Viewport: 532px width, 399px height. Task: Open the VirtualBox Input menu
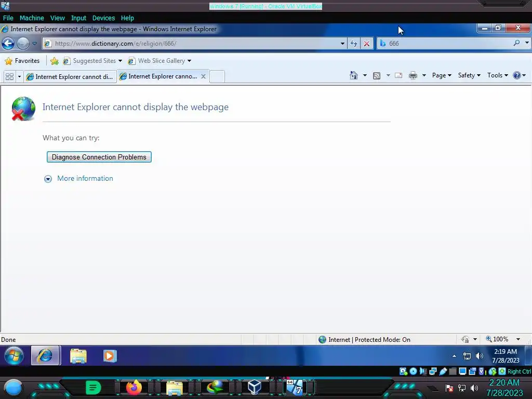click(78, 18)
